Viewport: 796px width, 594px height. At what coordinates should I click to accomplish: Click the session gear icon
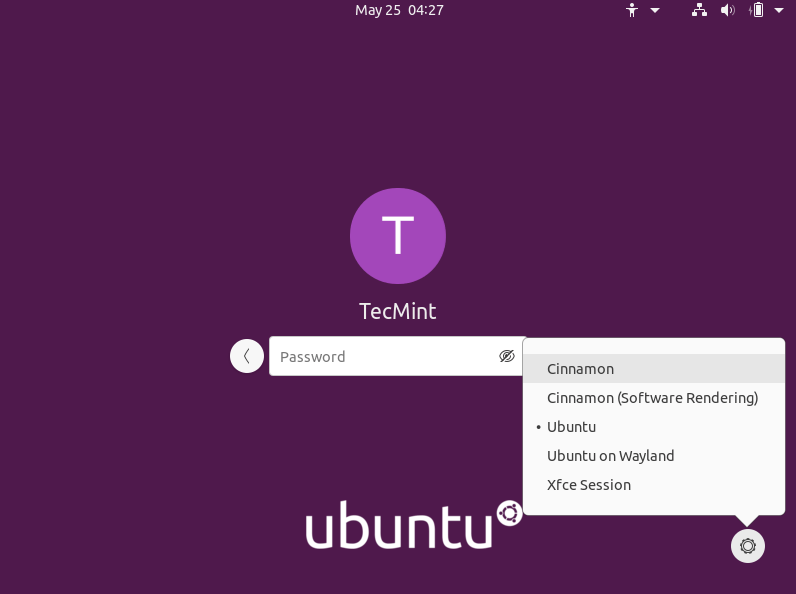[748, 546]
